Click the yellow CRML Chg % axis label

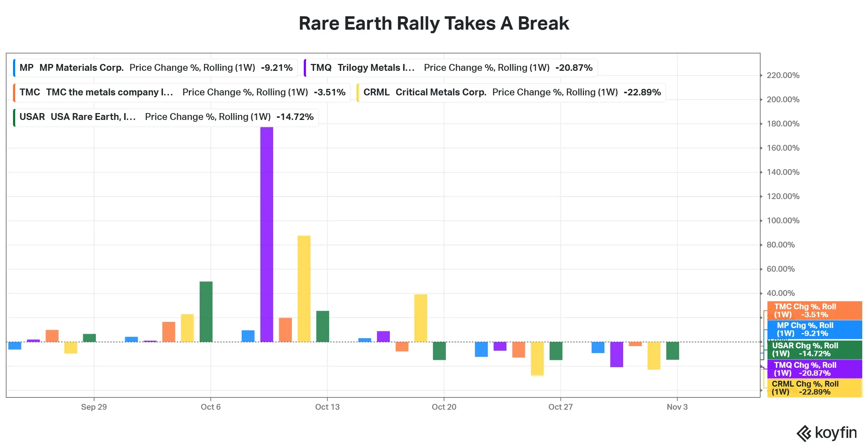(814, 388)
